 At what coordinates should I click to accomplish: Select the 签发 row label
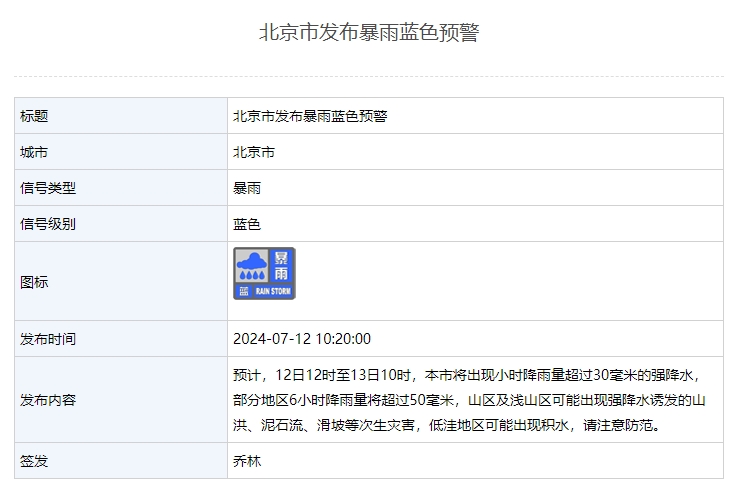[34, 461]
